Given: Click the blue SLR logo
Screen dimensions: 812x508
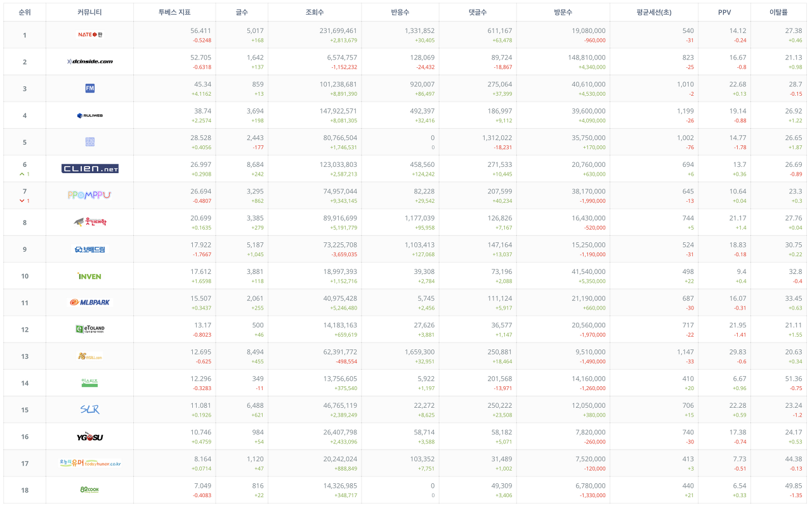Looking at the screenshot, I should [89, 410].
